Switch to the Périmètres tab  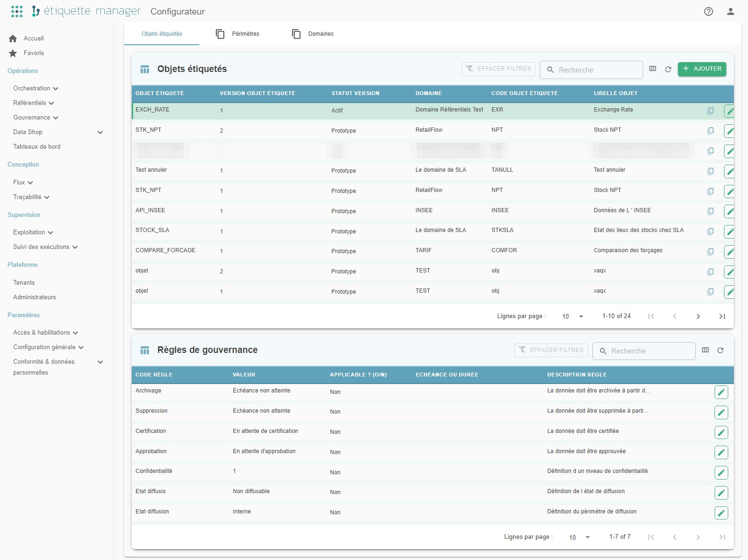(x=238, y=34)
